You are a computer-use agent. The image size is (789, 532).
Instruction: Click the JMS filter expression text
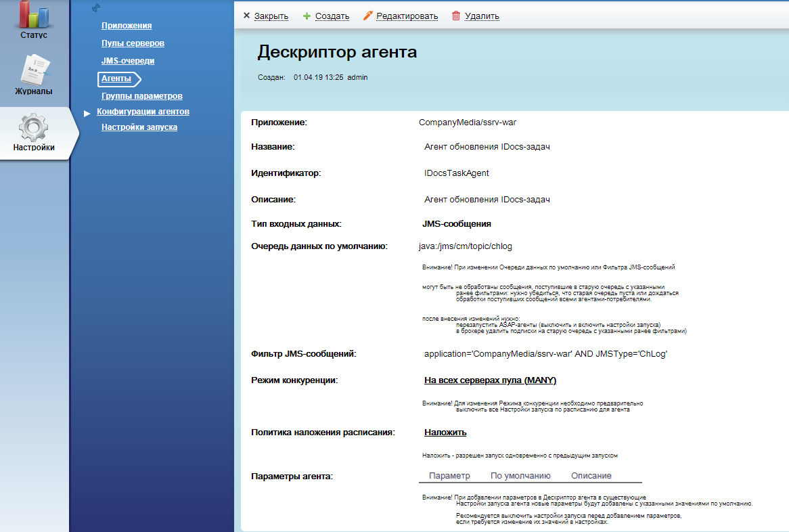545,354
